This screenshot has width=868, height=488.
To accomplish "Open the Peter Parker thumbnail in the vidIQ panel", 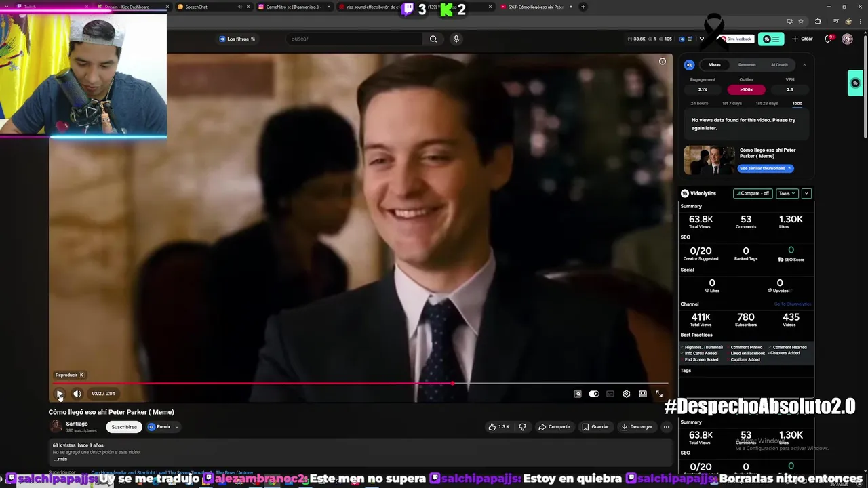I will pyautogui.click(x=709, y=160).
